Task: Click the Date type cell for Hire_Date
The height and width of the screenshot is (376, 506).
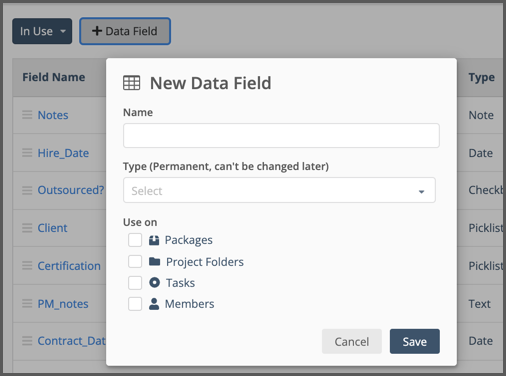Action: click(x=481, y=153)
